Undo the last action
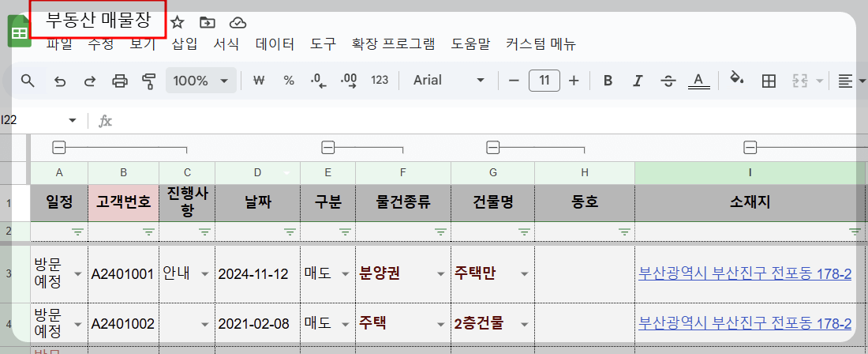The width and height of the screenshot is (868, 354). pyautogui.click(x=60, y=81)
